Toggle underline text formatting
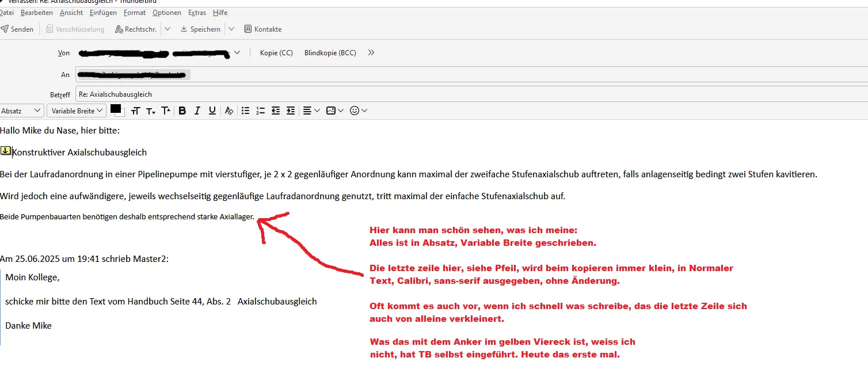The image size is (868, 392). pyautogui.click(x=212, y=111)
